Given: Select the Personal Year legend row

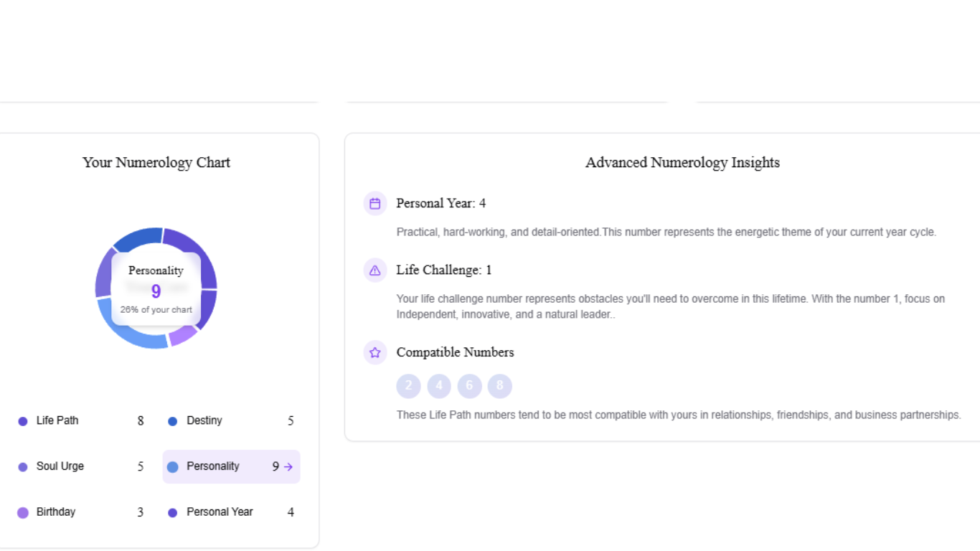Looking at the screenshot, I should click(x=231, y=512).
